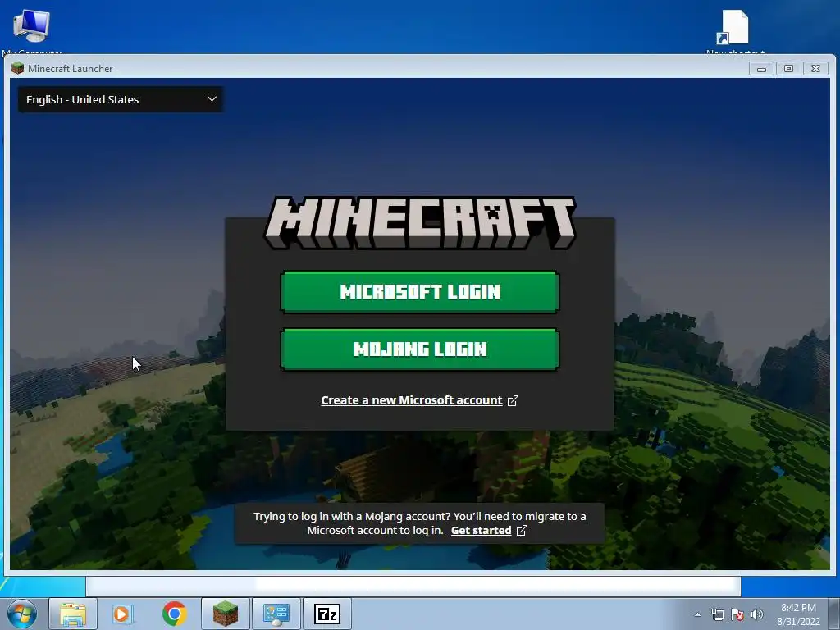The image size is (840, 630).
Task: Click the Mojang Login button
Action: point(419,349)
